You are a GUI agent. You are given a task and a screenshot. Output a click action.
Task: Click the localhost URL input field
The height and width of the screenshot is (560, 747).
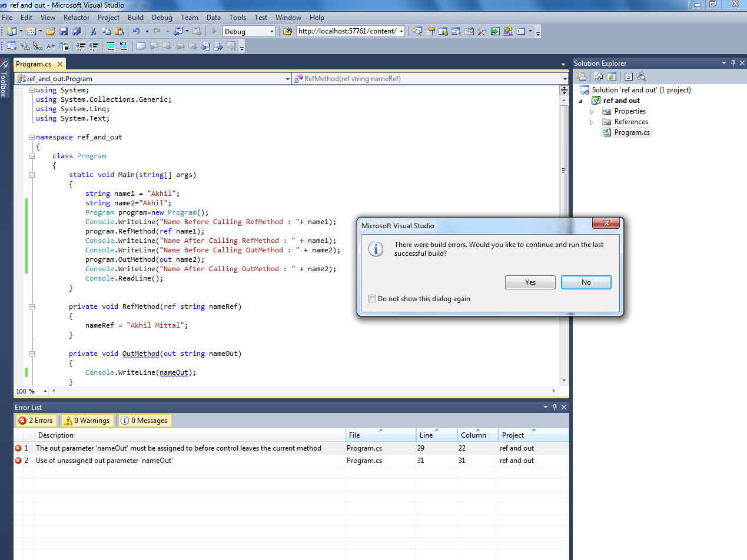tap(346, 31)
